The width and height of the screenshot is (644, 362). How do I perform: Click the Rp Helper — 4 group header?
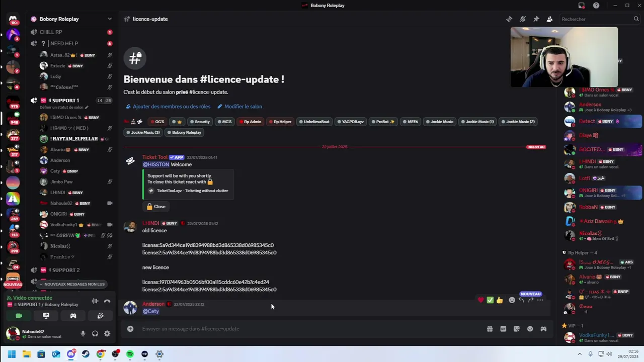(580, 253)
